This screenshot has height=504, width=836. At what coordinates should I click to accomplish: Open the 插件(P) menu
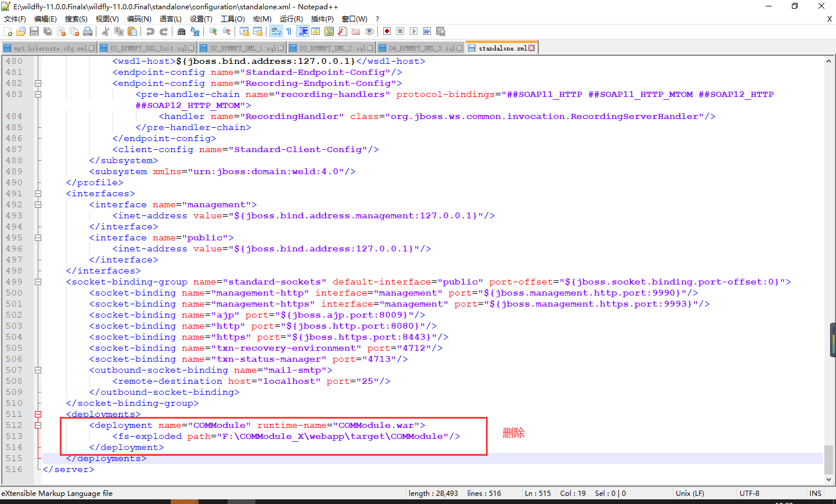(322, 19)
